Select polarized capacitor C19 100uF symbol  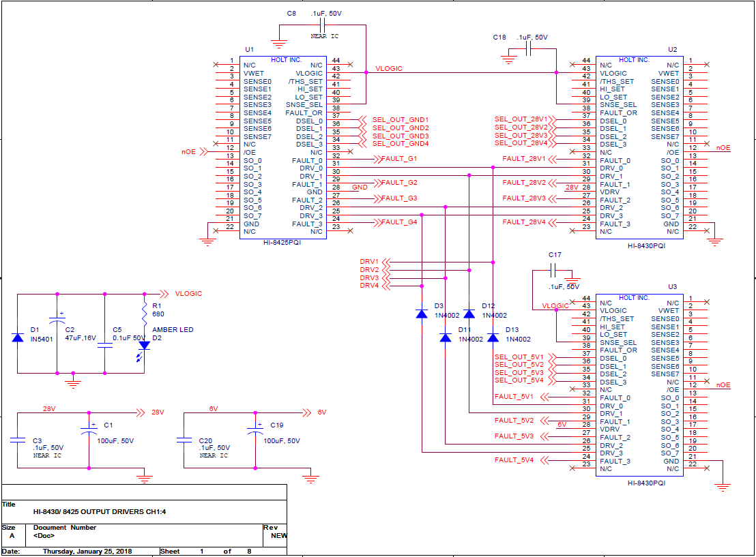(256, 430)
